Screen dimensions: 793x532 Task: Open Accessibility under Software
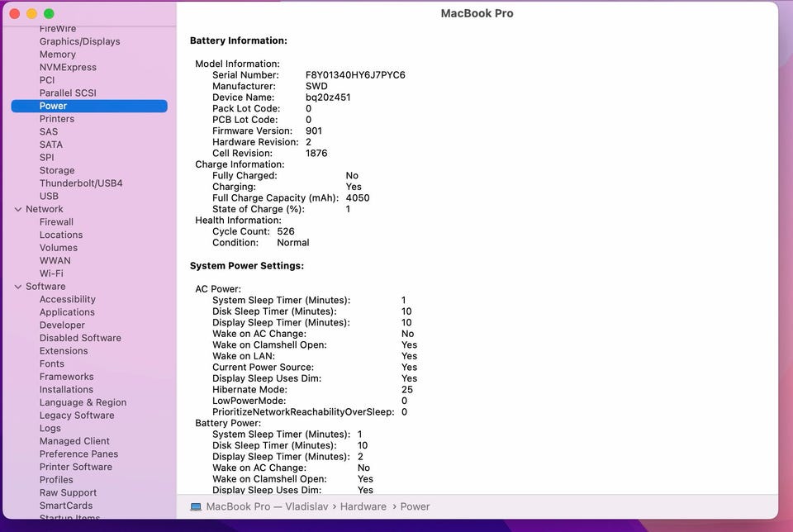coord(67,299)
